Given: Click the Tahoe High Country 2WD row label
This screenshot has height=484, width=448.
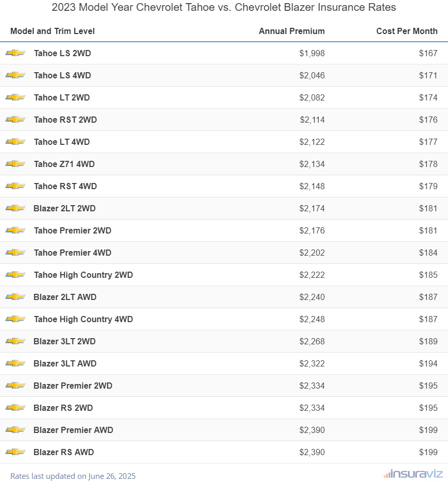Looking at the screenshot, I should [x=83, y=275].
